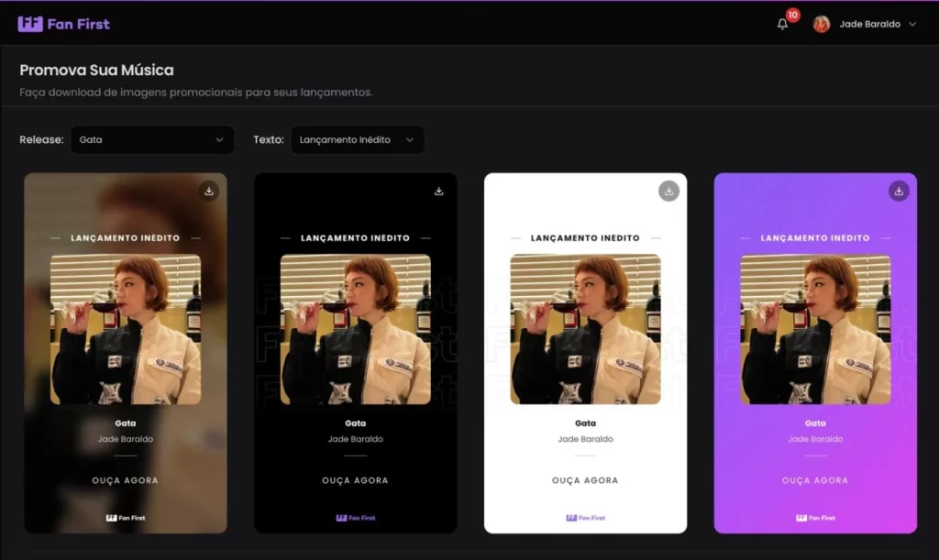The image size is (939, 560).
Task: Click the album photo on blurred card
Action: (126, 329)
